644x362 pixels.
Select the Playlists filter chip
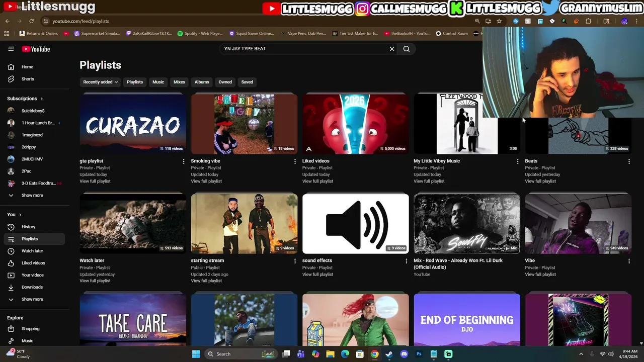point(135,82)
